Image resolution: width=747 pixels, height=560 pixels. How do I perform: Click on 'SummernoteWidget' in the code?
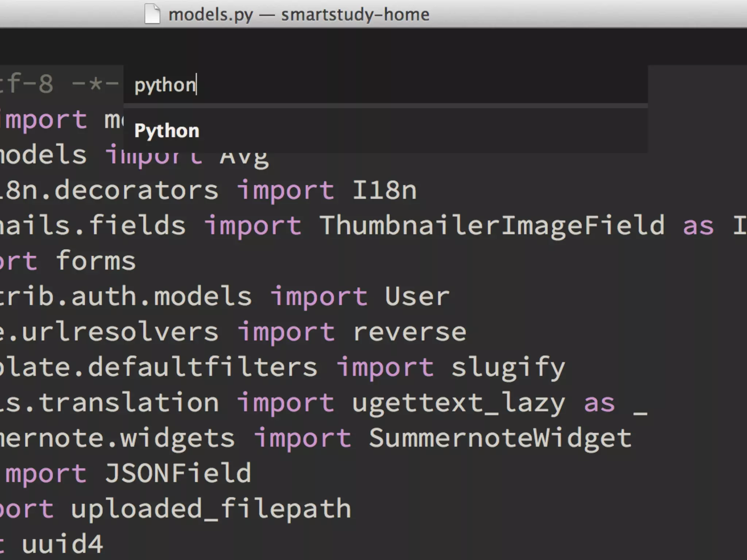pyautogui.click(x=500, y=438)
